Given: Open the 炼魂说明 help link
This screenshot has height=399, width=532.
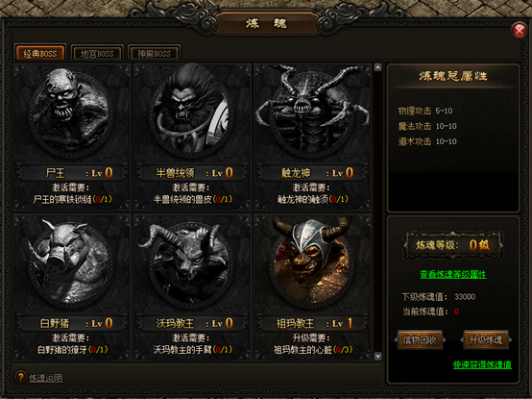Looking at the screenshot, I should pyautogui.click(x=45, y=378).
